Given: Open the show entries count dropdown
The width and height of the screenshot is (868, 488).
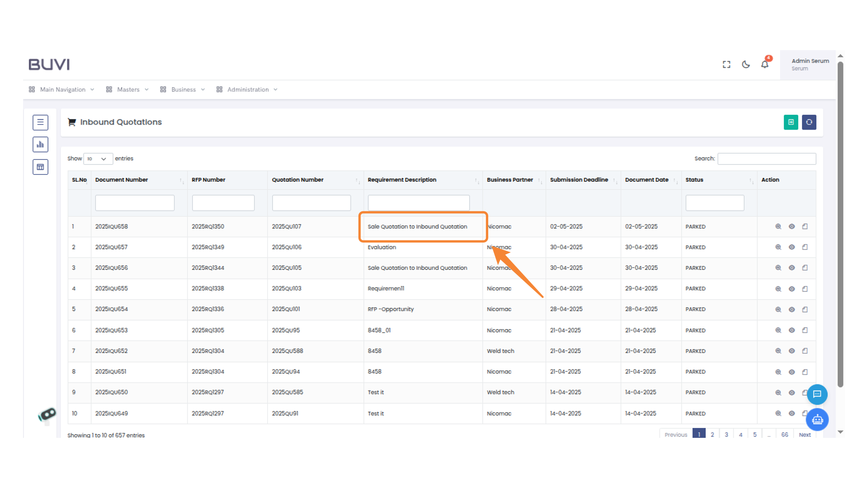Looking at the screenshot, I should pos(98,159).
